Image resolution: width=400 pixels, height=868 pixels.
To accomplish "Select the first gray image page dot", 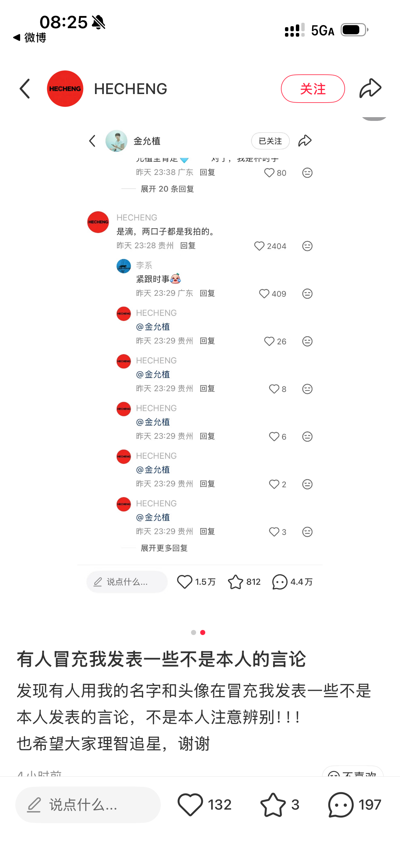I will click(193, 632).
